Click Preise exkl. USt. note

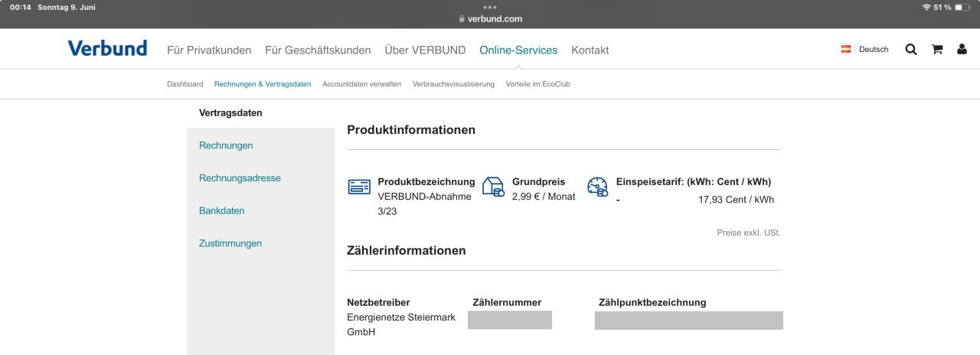click(749, 232)
